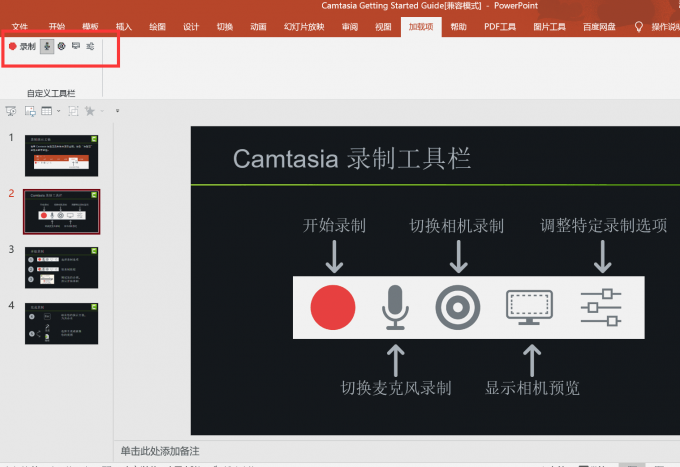680x467 pixels.
Task: Switch to the 视图 ribbon tab
Action: [x=383, y=27]
